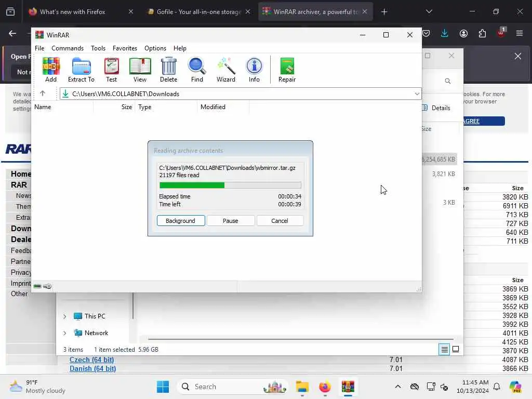532x399 pixels.
Task: Click the WinRAR taskbar icon
Action: click(348, 387)
